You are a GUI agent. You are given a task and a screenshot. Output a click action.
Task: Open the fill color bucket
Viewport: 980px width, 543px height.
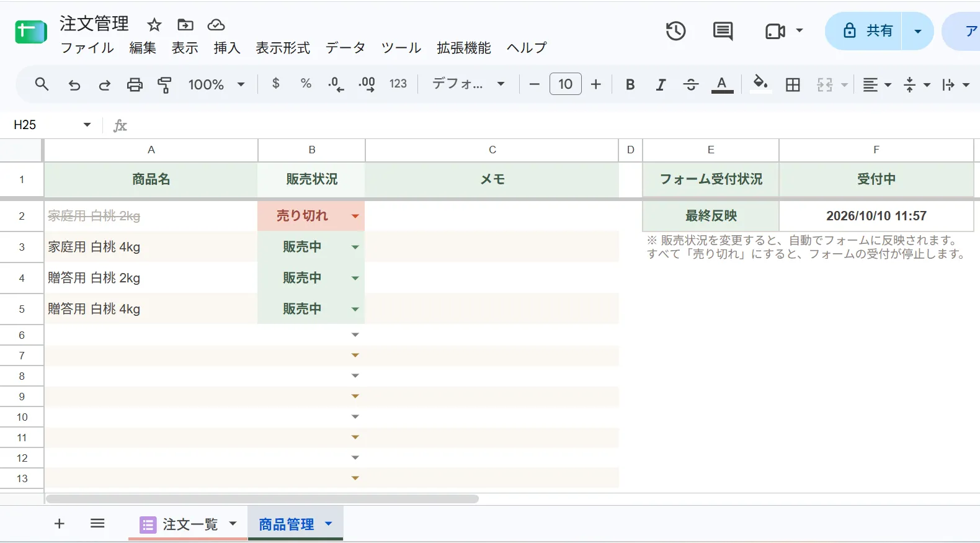point(760,83)
